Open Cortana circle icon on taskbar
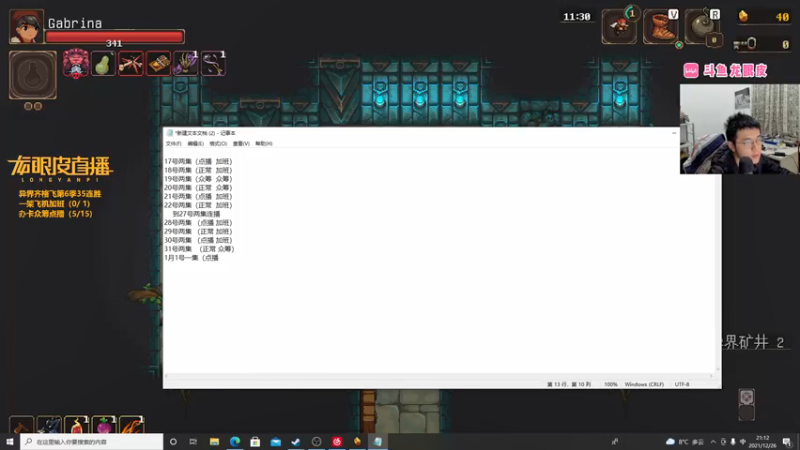 tap(173, 442)
